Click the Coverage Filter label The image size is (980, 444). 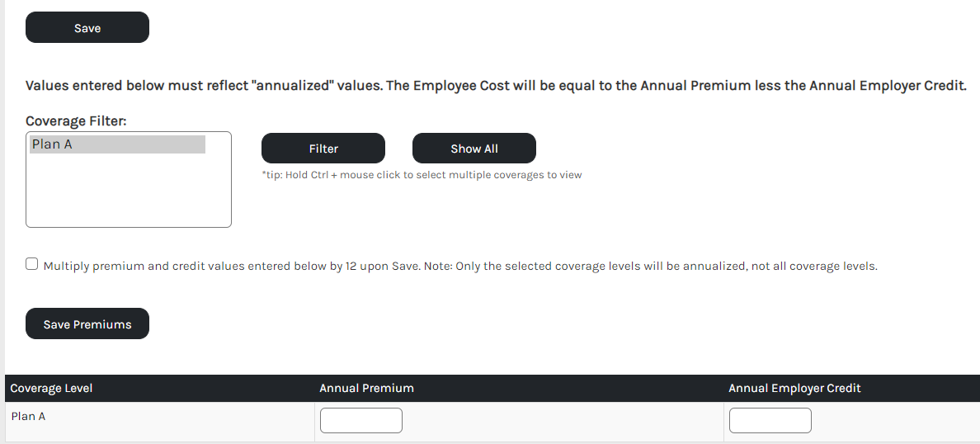76,121
